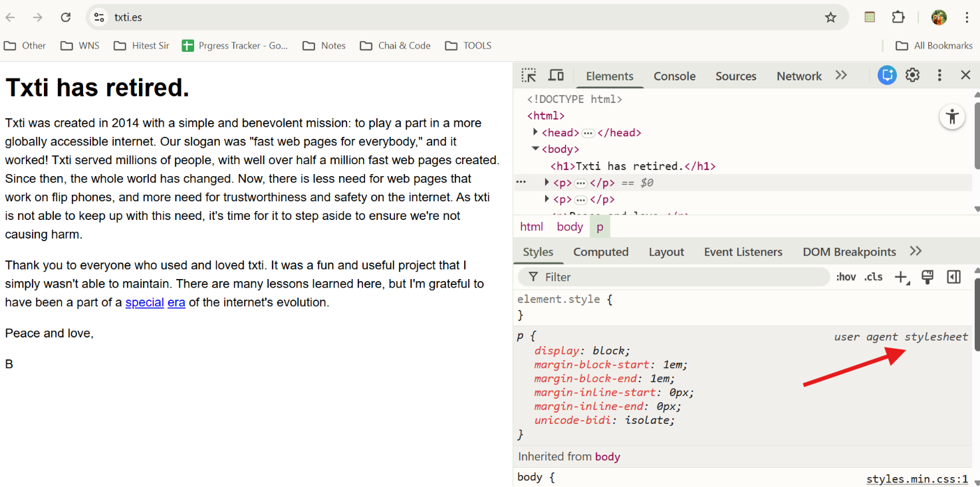Open the All Bookmarks folder
Image resolution: width=980 pixels, height=487 pixels.
934,46
